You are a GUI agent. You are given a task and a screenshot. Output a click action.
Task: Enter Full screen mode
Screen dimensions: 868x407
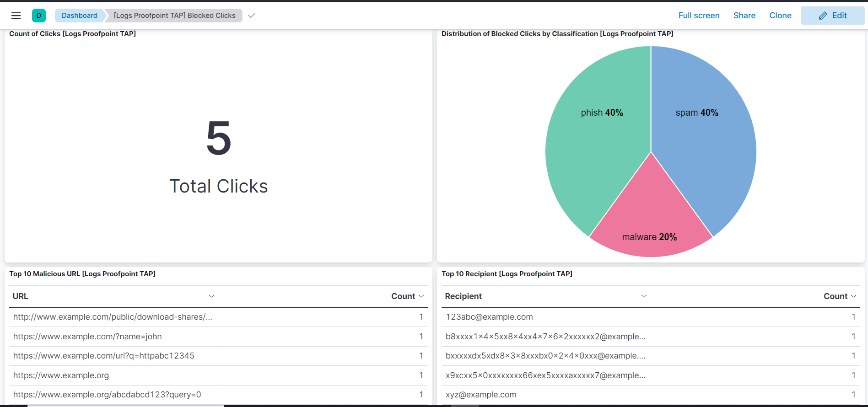coord(699,16)
